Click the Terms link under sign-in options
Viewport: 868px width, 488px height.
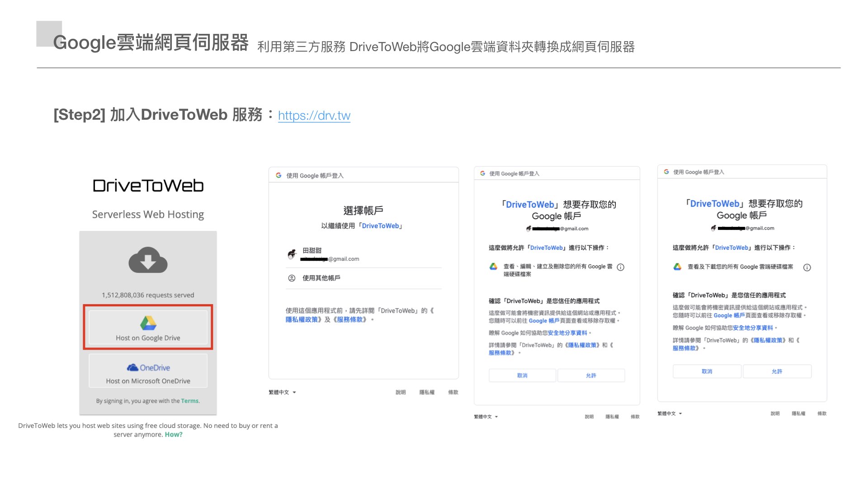click(x=190, y=401)
